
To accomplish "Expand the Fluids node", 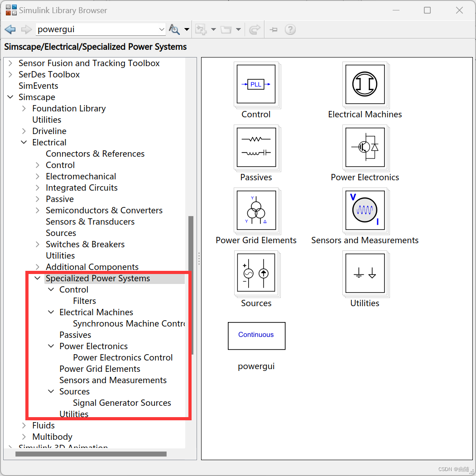I will click(x=24, y=426).
